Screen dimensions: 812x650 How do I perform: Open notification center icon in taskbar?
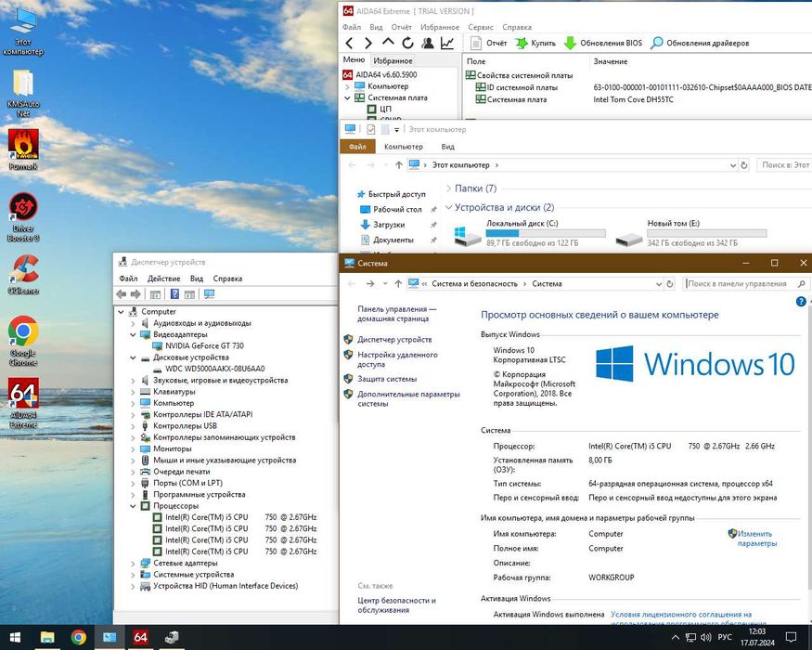coord(791,637)
